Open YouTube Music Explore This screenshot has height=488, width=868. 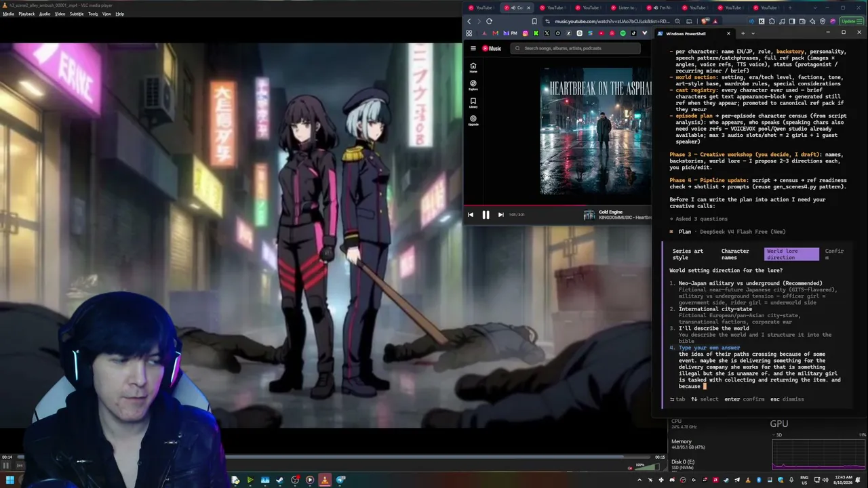473,85
